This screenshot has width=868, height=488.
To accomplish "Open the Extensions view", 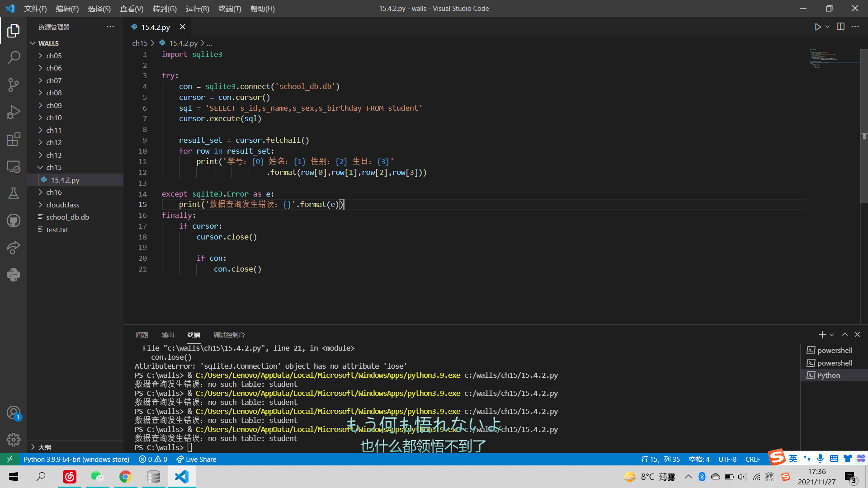I will coord(14,139).
